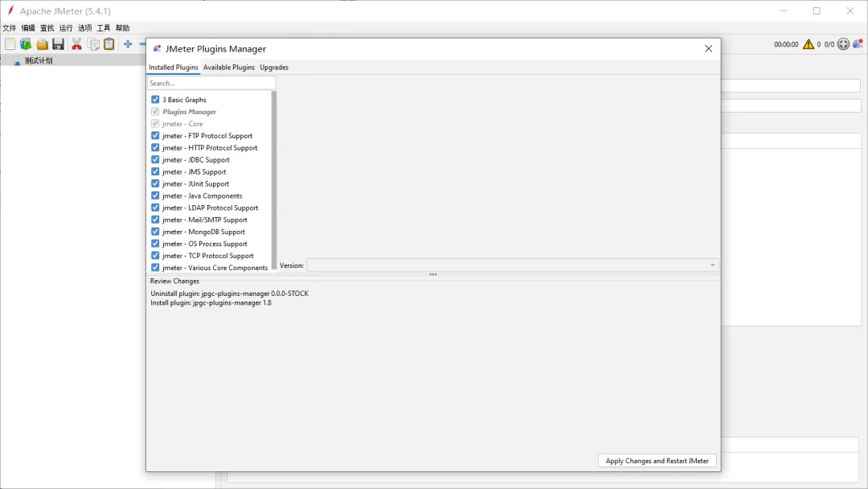
Task: Uncheck the jmeter - JMS Support checkbox
Action: 155,171
